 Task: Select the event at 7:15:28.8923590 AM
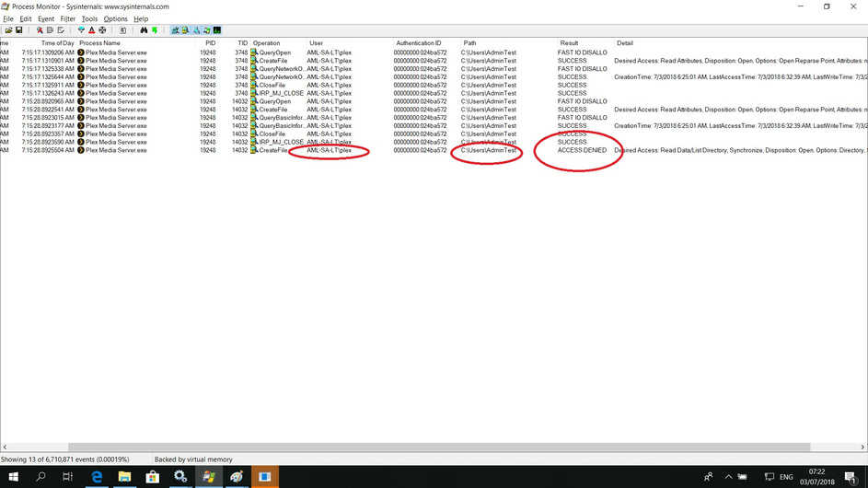coord(434,142)
